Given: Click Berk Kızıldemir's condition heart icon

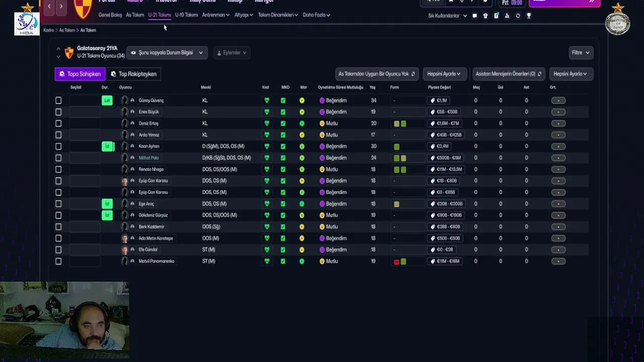Looking at the screenshot, I should click(267, 227).
